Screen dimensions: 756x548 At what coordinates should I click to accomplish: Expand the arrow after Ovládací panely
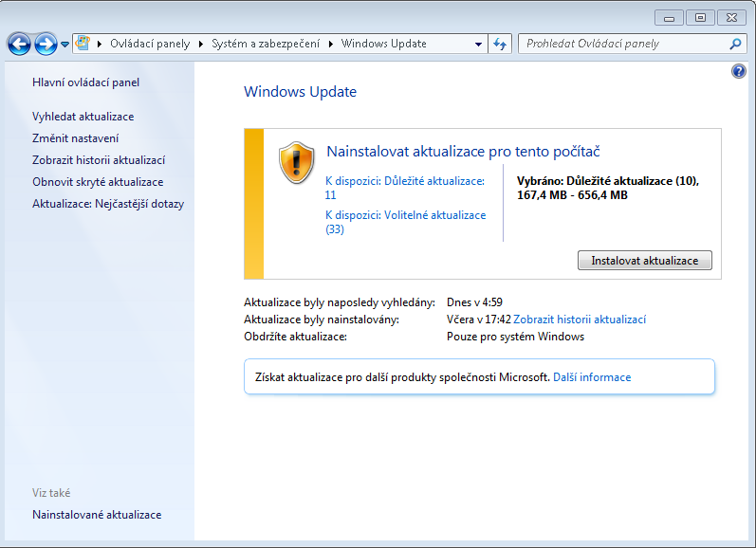(201, 44)
